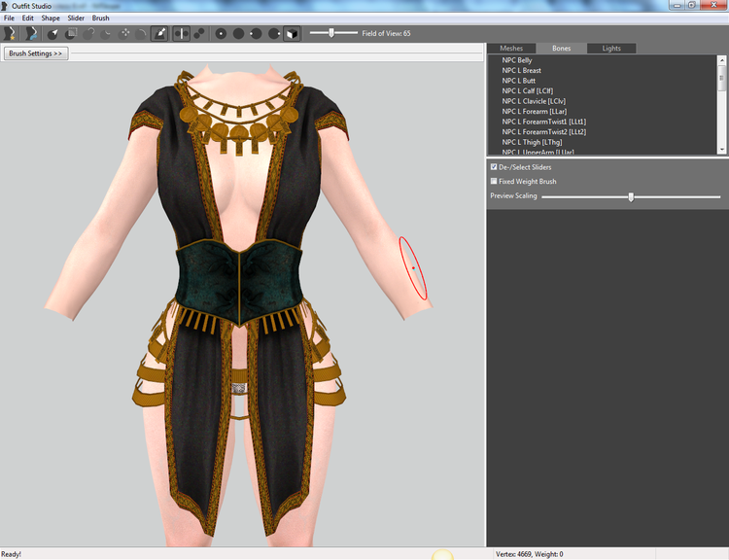Click the bone list scrollbar thumb
This screenshot has height=560, width=729.
pyautogui.click(x=721, y=78)
